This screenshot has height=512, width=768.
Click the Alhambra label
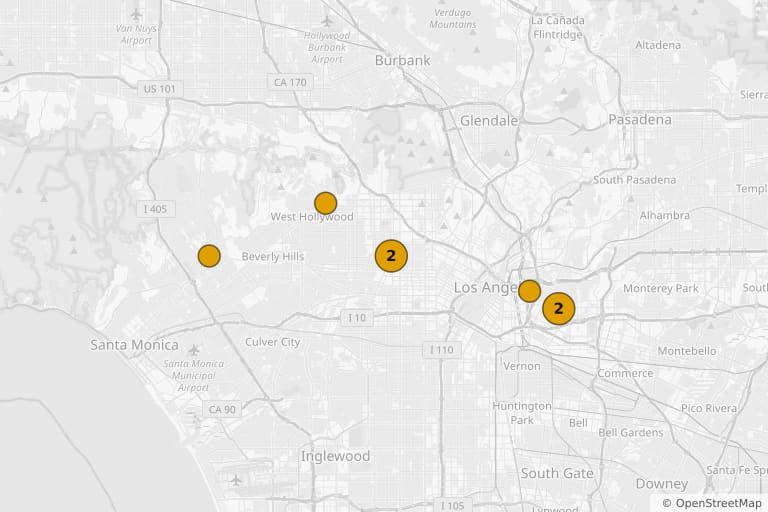[x=665, y=215]
